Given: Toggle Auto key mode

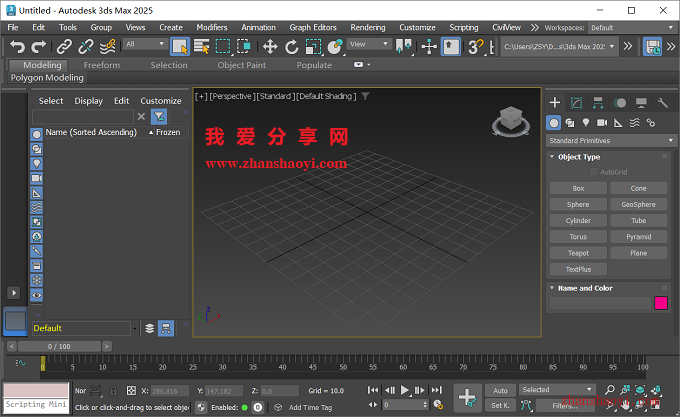Looking at the screenshot, I should (x=500, y=390).
